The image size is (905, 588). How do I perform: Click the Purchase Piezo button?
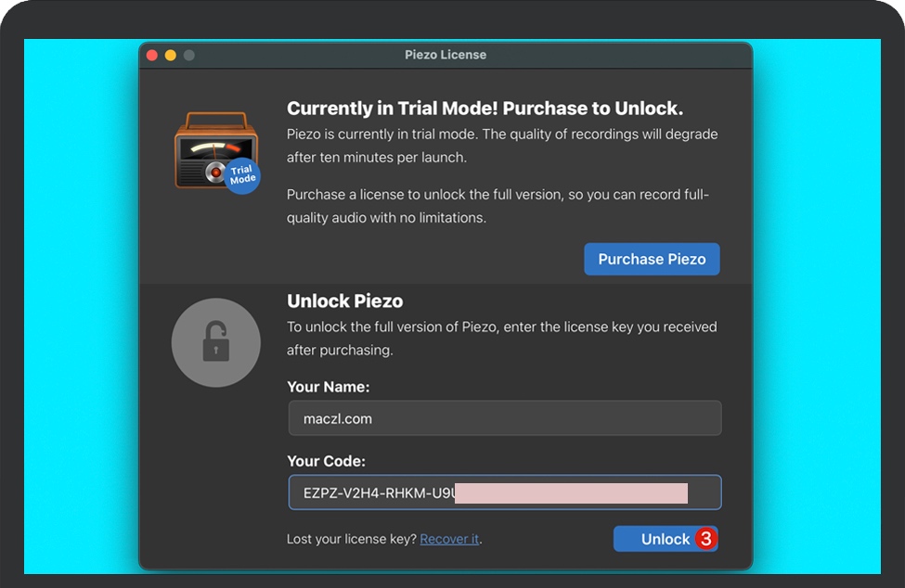pyautogui.click(x=652, y=259)
